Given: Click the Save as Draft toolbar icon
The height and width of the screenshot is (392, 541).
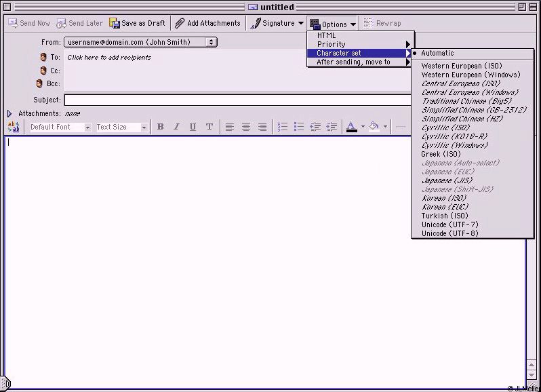Looking at the screenshot, I should [115, 23].
